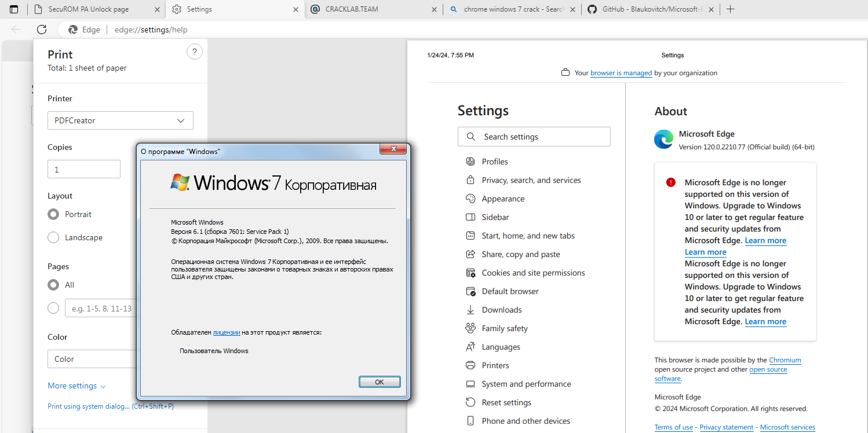Click the Cookies and site permissions icon
Screen dimensions: 868x433
click(471, 273)
